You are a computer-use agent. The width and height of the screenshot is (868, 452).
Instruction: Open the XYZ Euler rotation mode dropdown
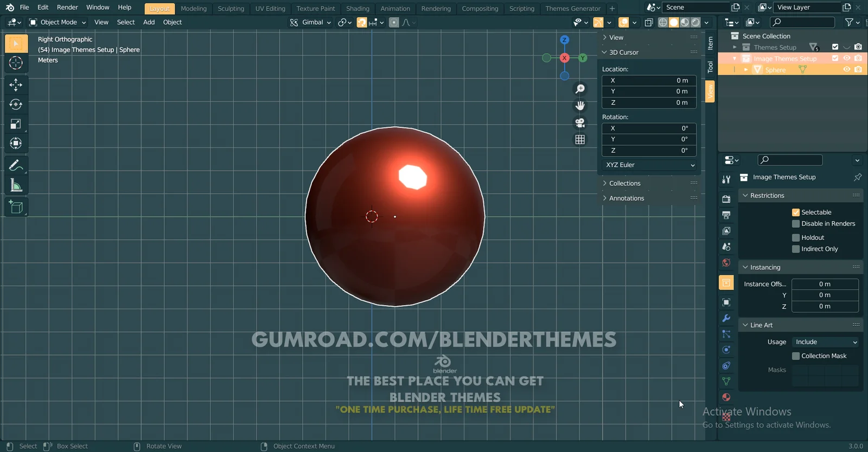(x=649, y=165)
